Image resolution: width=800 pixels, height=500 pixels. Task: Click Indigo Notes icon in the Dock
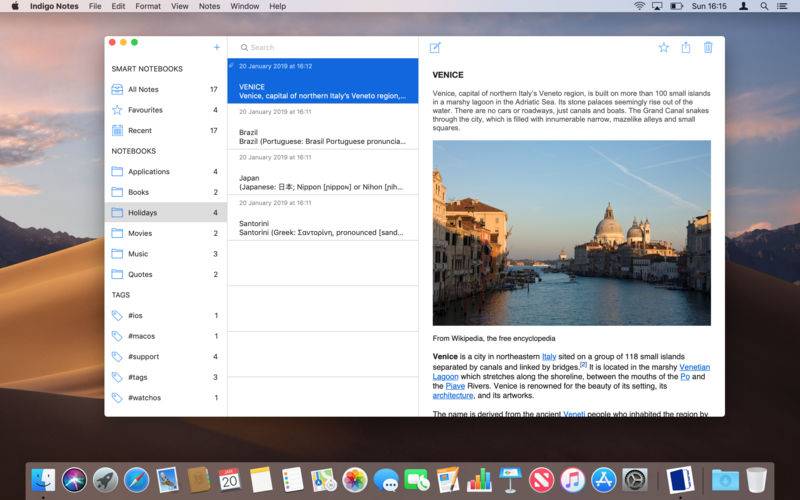pyautogui.click(x=680, y=480)
